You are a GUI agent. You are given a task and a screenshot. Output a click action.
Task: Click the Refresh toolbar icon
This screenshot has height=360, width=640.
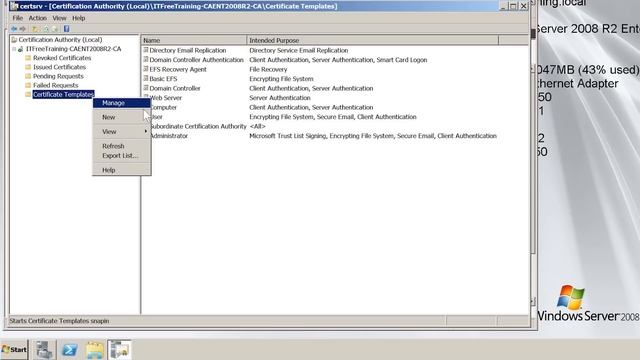[x=45, y=29]
